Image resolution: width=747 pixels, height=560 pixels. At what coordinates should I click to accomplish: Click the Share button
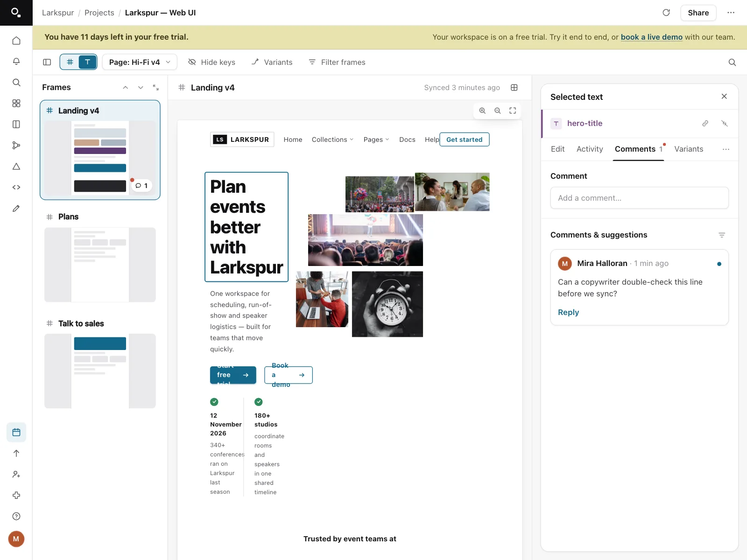(698, 13)
